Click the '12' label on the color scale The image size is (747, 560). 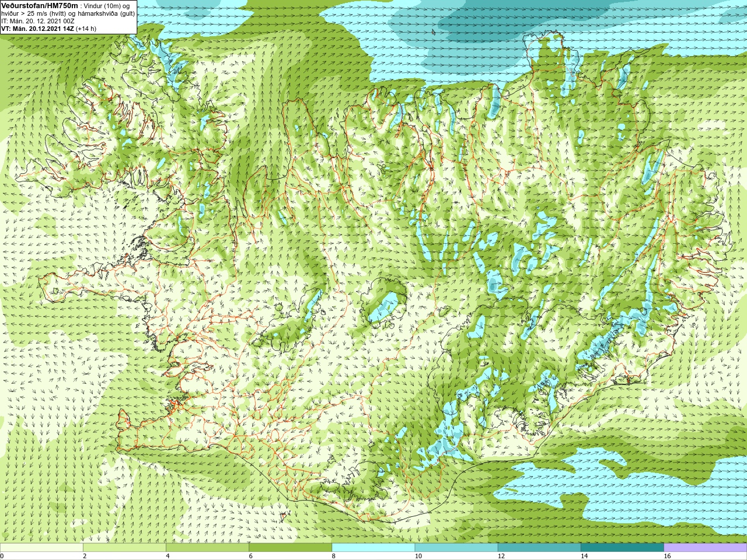click(x=501, y=556)
